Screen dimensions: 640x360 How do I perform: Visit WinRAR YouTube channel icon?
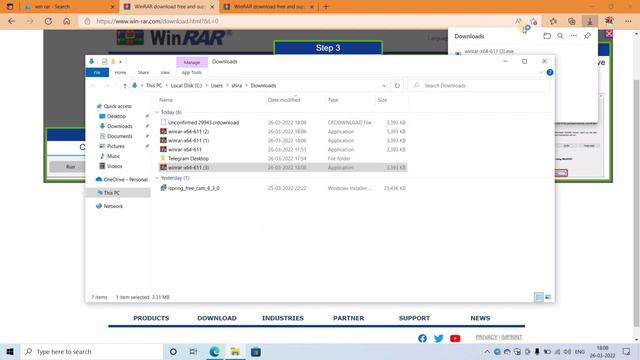click(455, 338)
